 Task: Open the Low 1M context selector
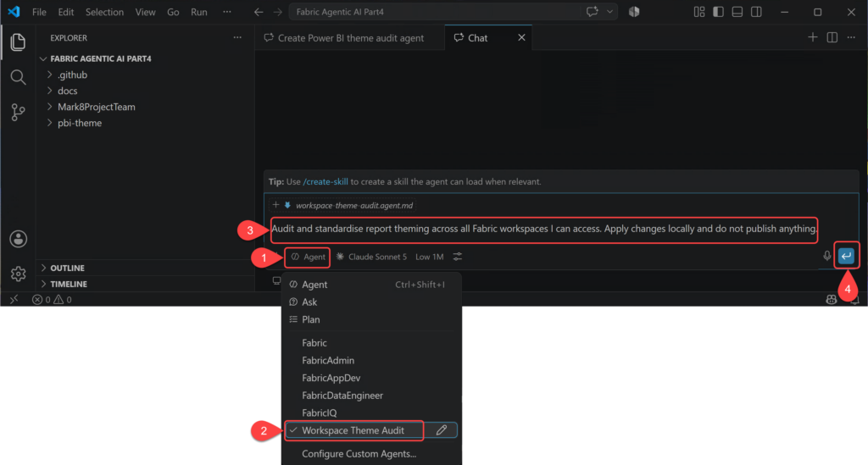429,257
